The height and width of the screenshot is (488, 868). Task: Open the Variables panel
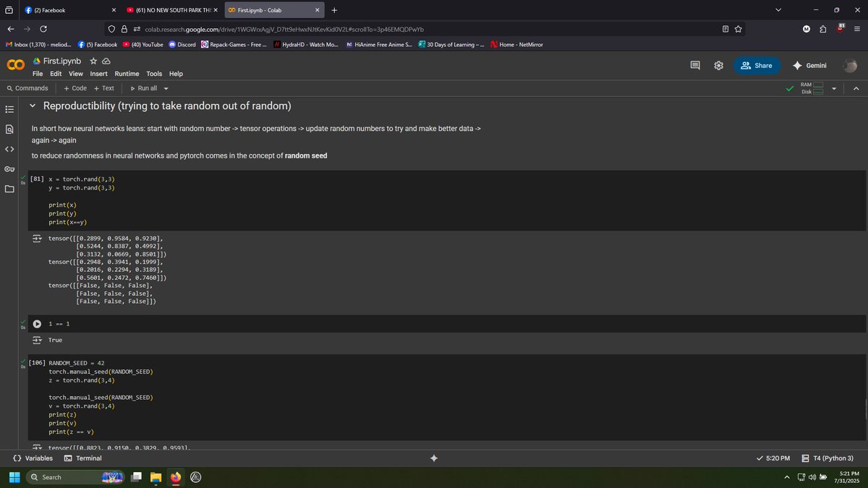[x=33, y=458]
